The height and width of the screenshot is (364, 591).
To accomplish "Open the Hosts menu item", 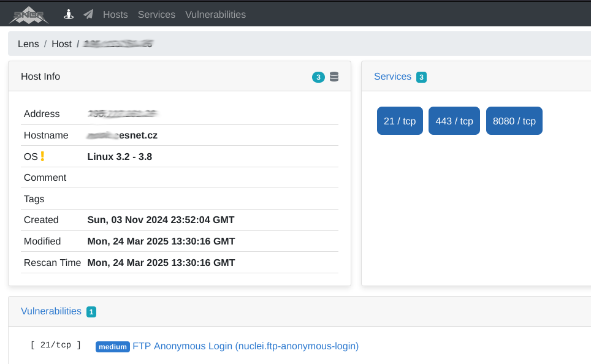I will click(115, 14).
